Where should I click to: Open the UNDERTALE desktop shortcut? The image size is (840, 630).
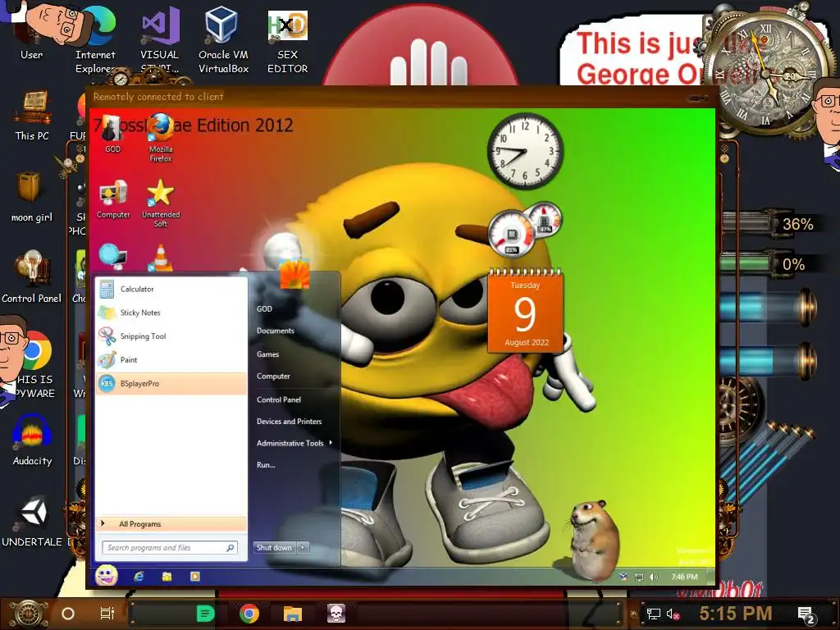click(x=32, y=521)
